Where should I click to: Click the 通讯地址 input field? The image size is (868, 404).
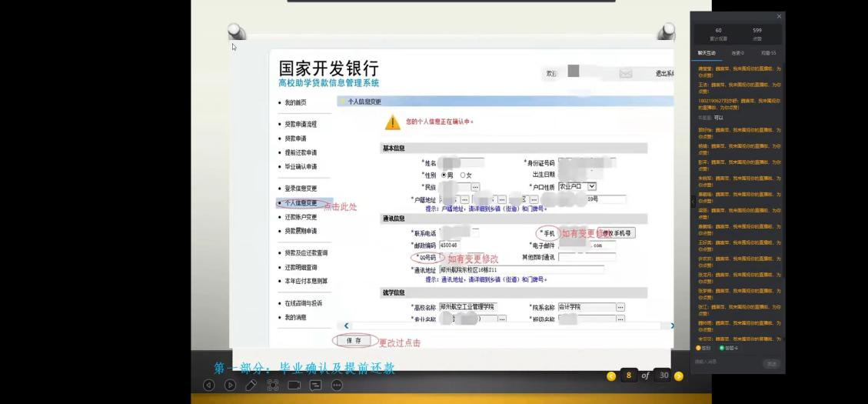point(521,269)
